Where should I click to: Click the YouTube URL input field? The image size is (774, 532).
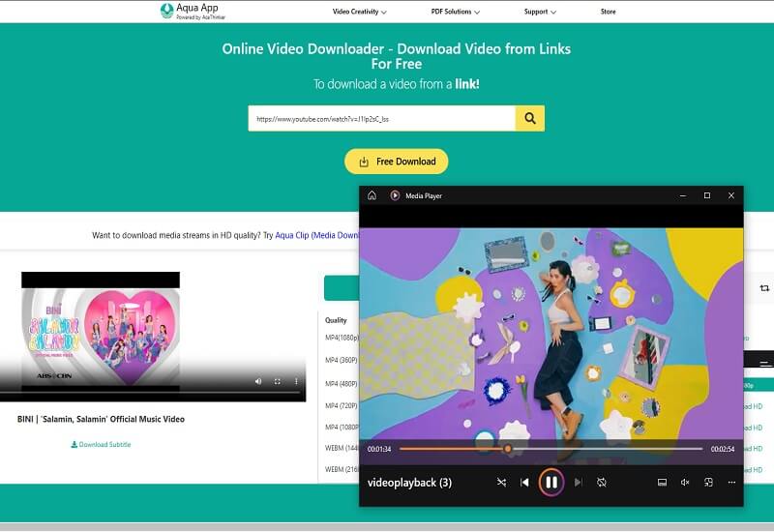(381, 118)
